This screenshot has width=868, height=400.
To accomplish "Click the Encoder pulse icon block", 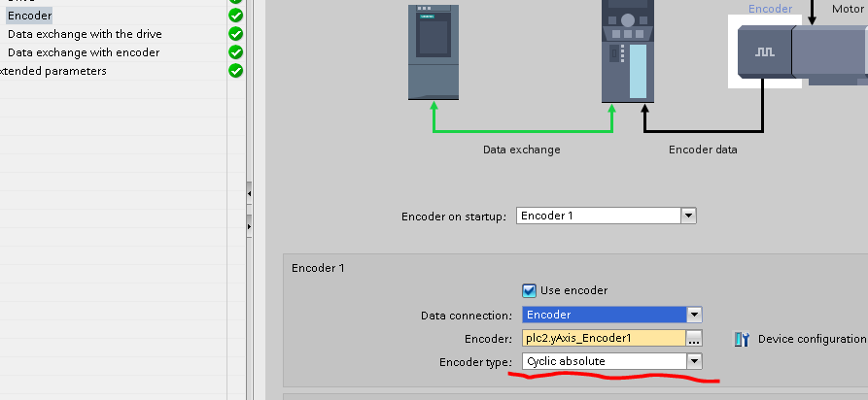I will pos(765,52).
